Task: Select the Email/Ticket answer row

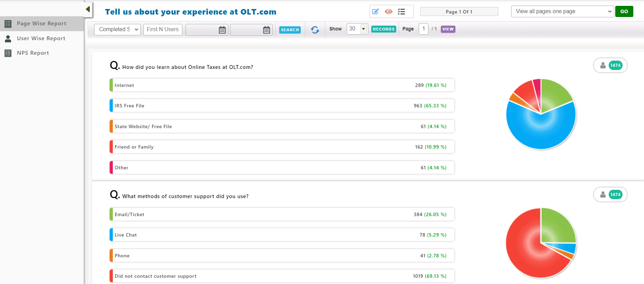Action: click(x=282, y=214)
